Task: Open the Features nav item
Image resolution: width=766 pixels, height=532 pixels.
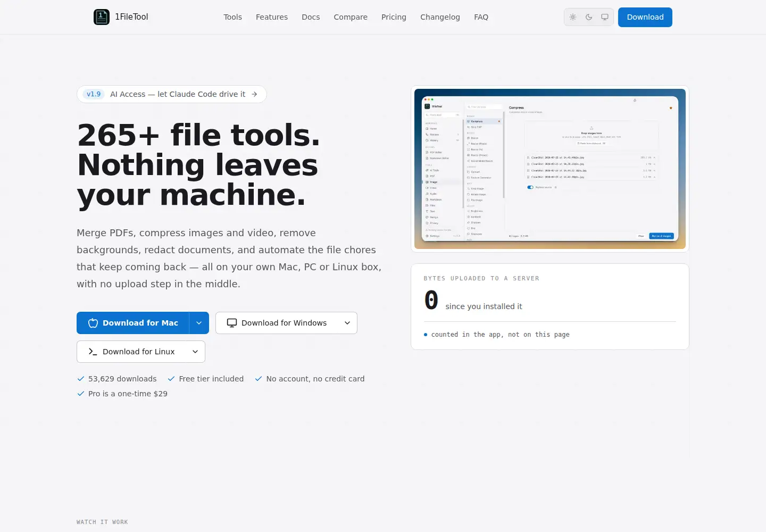Action: [x=272, y=17]
